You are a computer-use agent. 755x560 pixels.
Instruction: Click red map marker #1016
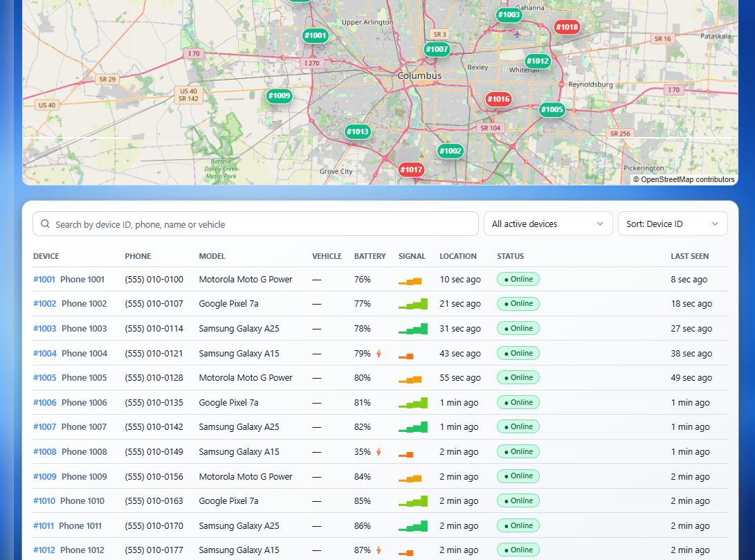click(x=498, y=99)
